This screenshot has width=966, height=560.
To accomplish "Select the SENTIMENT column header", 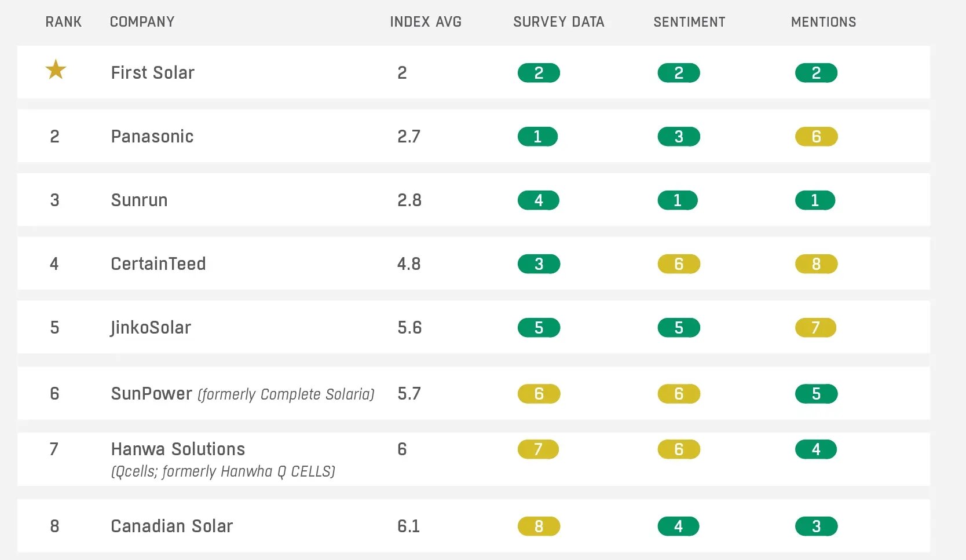I will (689, 22).
